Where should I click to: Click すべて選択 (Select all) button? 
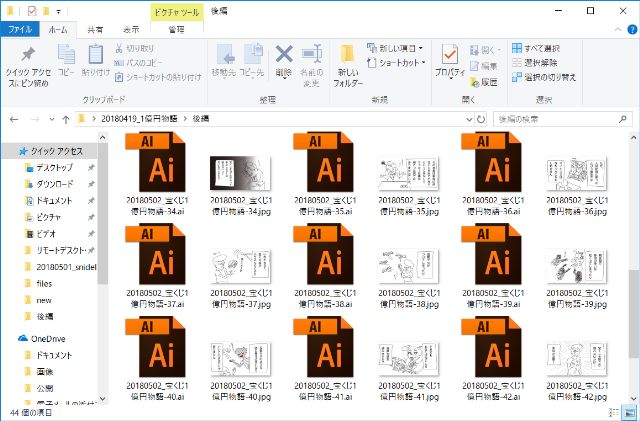(x=536, y=48)
